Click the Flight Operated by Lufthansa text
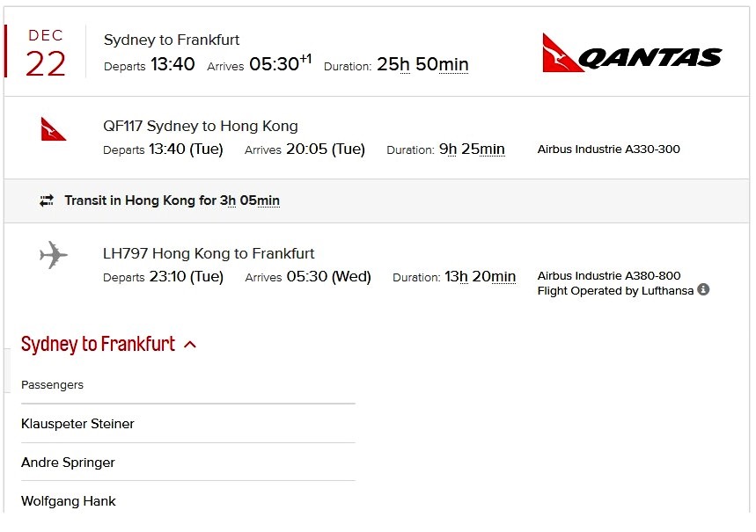 [615, 291]
